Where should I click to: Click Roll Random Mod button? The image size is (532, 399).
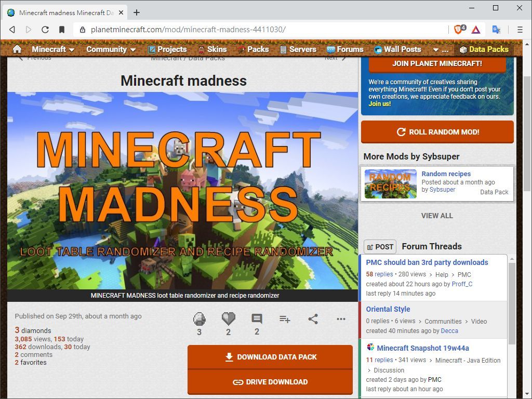[437, 132]
